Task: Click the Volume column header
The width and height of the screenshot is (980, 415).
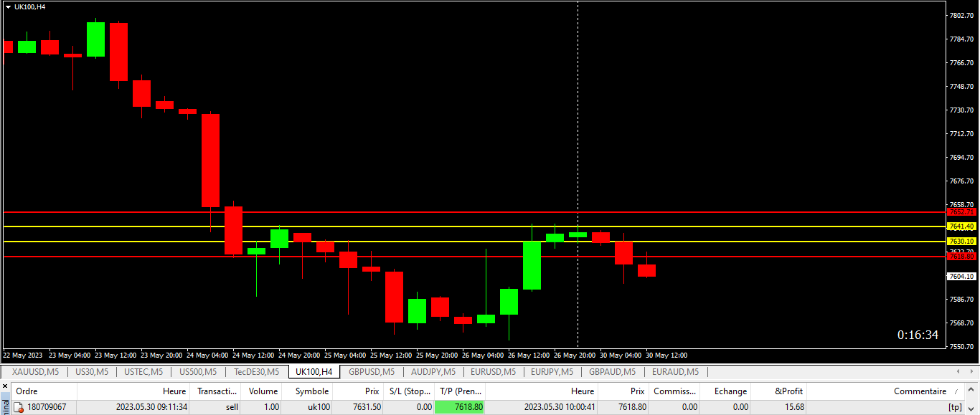Action: [x=263, y=391]
